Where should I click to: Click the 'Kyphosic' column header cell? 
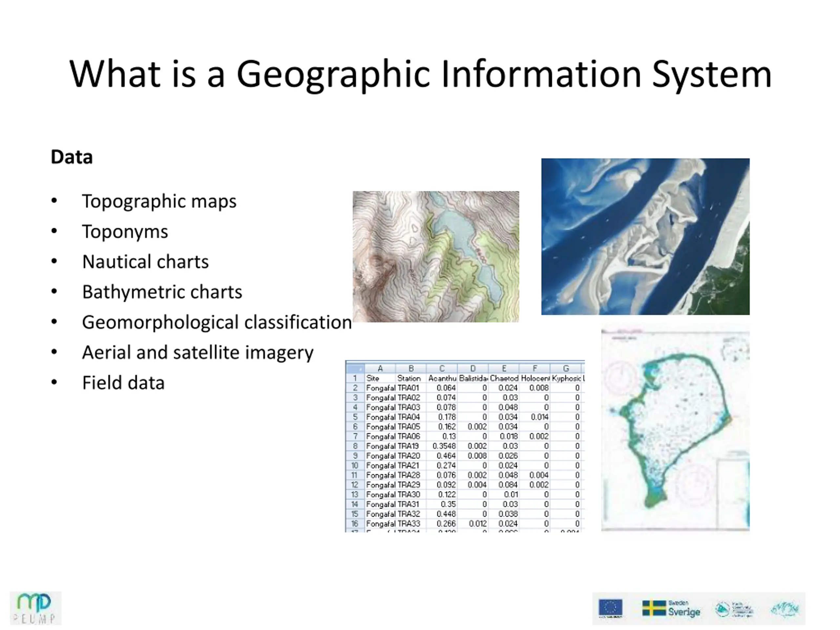[x=566, y=378]
